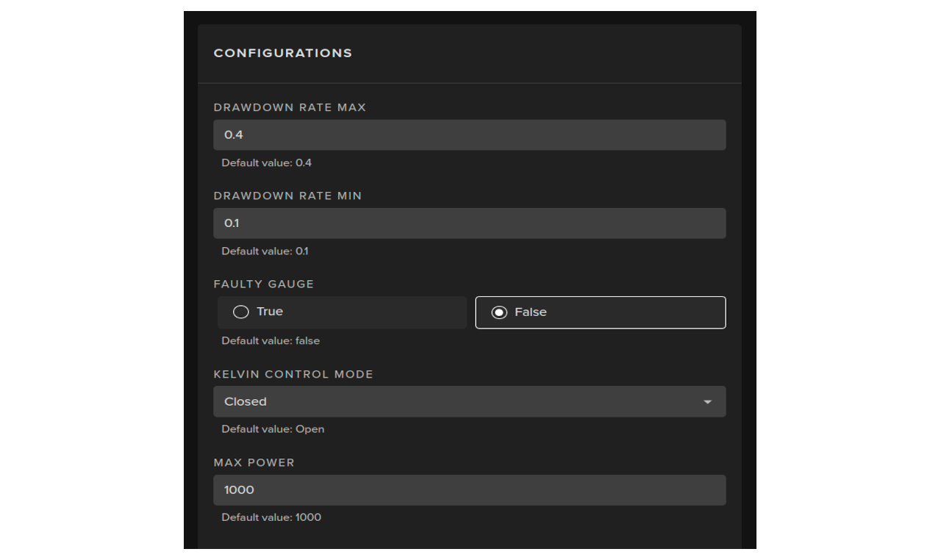The width and height of the screenshot is (941, 560).
Task: Click the Drawdown Rate Max input field
Action: 469,135
